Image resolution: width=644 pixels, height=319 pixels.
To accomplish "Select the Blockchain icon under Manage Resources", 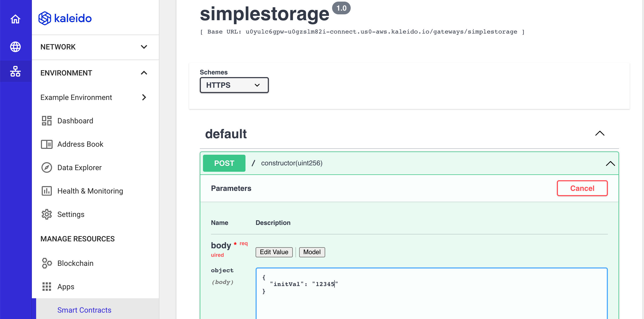I will point(46,263).
